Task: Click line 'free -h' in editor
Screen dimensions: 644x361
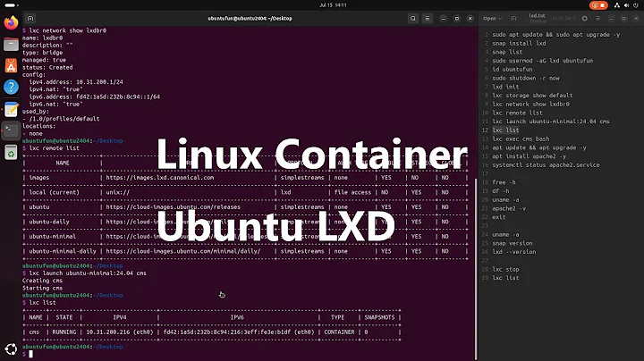Action: 504,182
